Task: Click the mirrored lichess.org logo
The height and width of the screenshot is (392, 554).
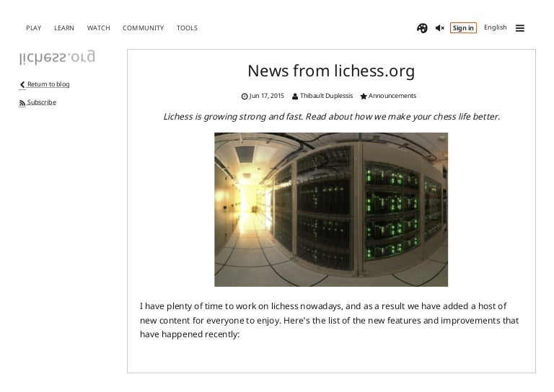Action: pos(57,58)
